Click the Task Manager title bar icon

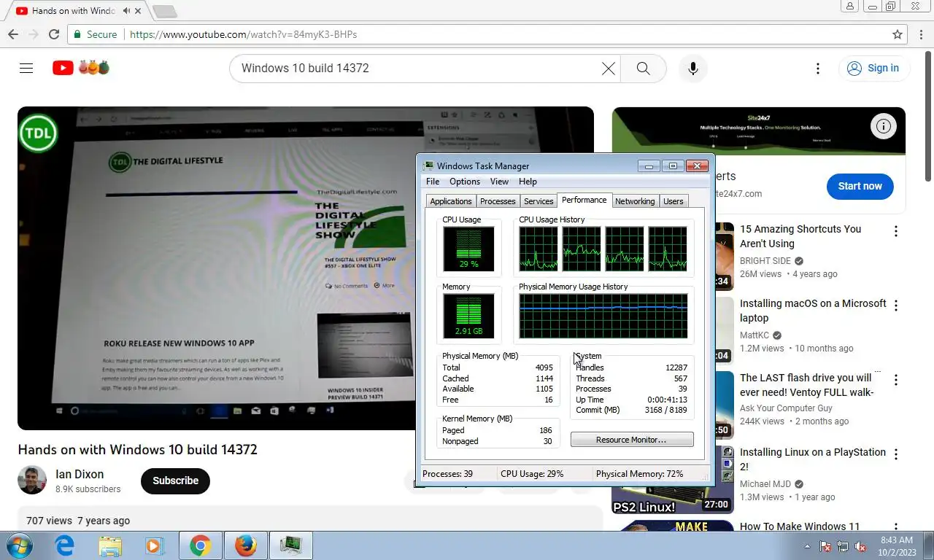pyautogui.click(x=429, y=166)
